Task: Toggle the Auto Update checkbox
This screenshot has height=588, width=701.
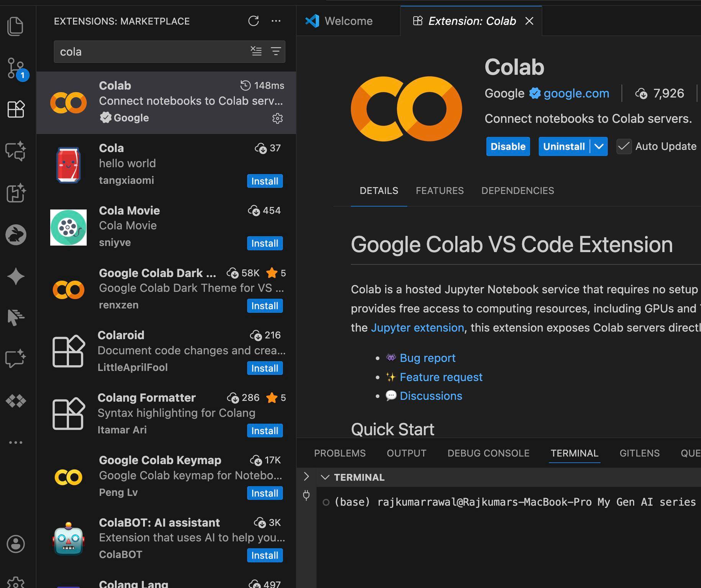Action: coord(624,146)
